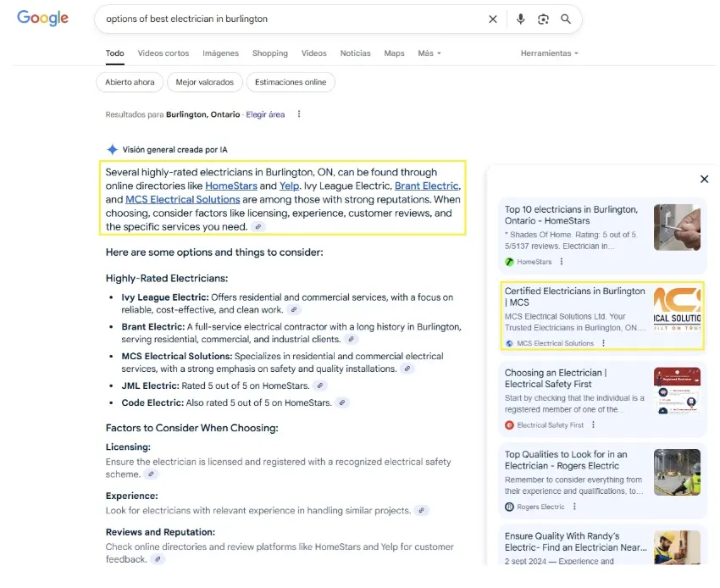Open source link icon after JML Electric bullet
Screen dimensions: 720x588
tap(320, 386)
